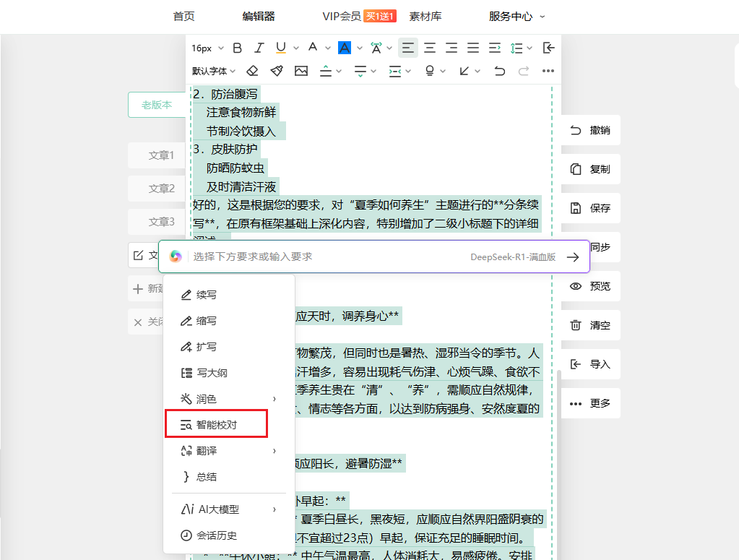Click 复制 in the right sidebar
This screenshot has height=560, width=739.
point(590,169)
